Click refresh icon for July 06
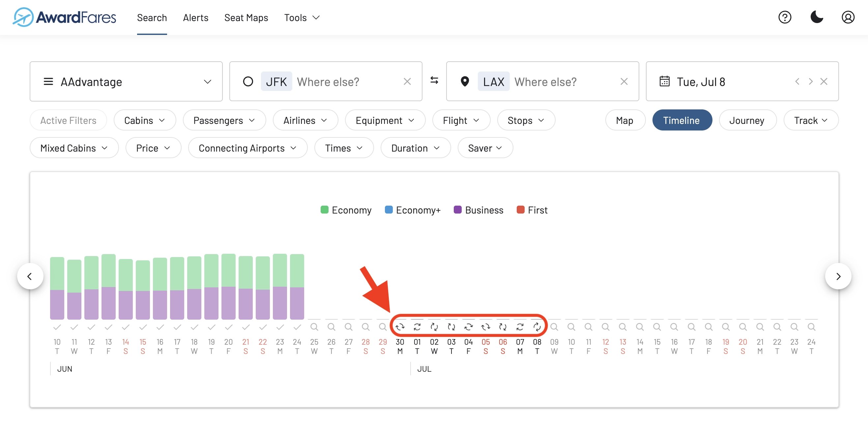This screenshot has width=868, height=433. [x=503, y=327]
